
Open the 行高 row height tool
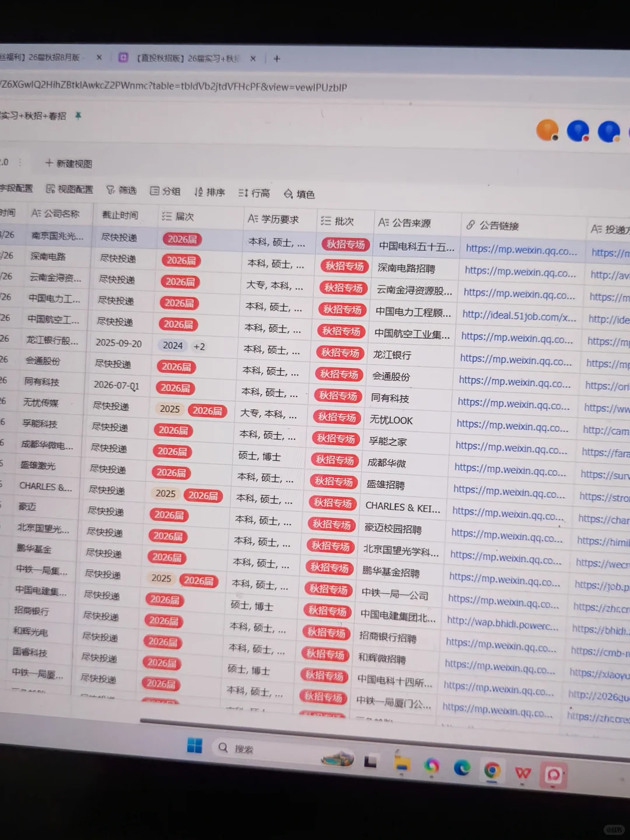(x=254, y=193)
